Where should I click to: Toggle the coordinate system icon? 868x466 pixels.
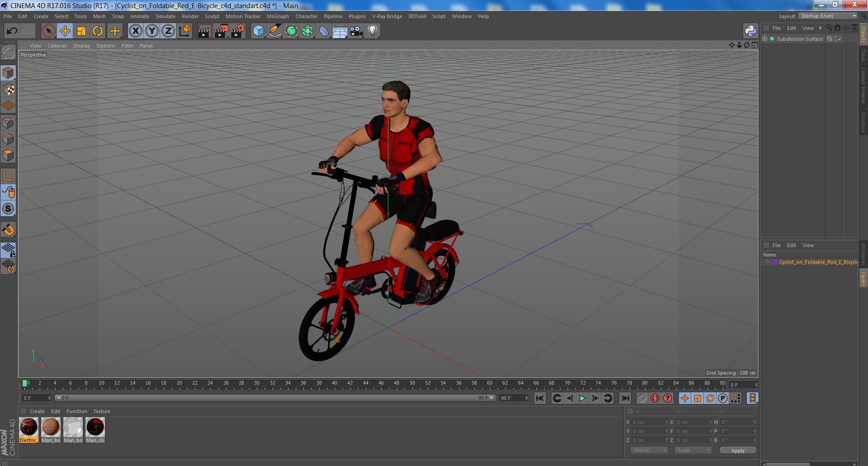(185, 31)
